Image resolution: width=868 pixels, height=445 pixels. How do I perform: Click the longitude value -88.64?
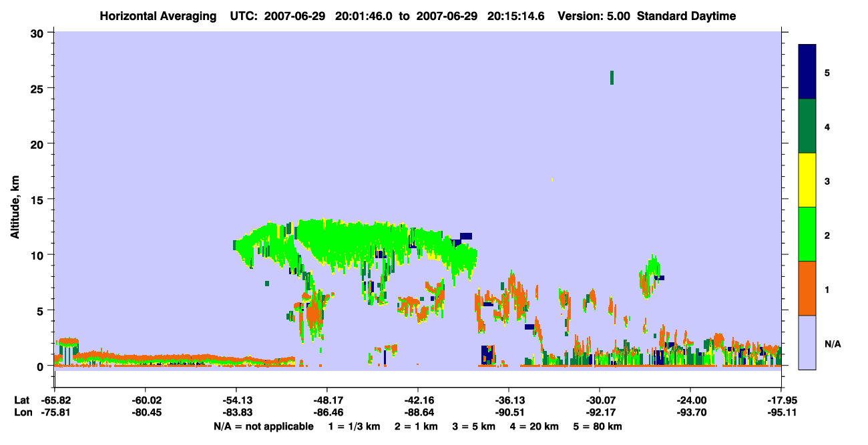[x=418, y=412]
